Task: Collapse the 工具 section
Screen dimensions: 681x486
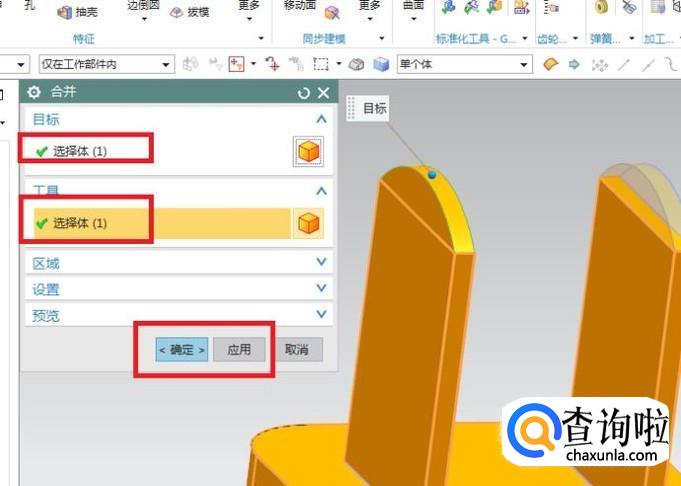Action: [x=321, y=191]
